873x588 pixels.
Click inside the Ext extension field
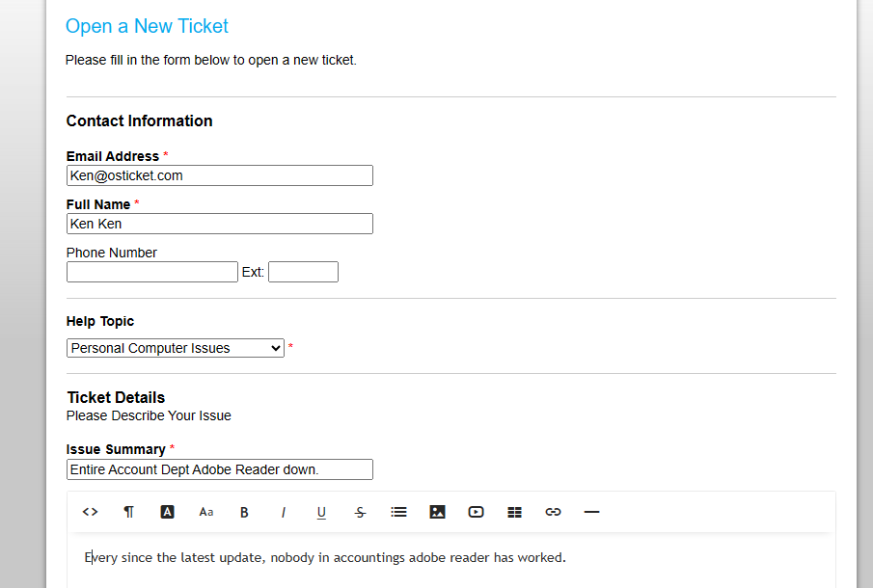pyautogui.click(x=303, y=271)
